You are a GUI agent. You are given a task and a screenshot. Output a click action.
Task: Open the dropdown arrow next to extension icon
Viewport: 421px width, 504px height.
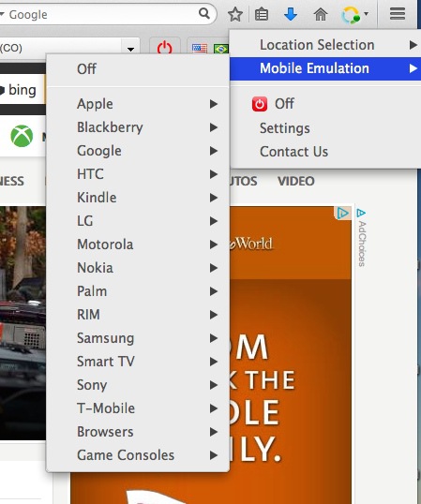366,14
